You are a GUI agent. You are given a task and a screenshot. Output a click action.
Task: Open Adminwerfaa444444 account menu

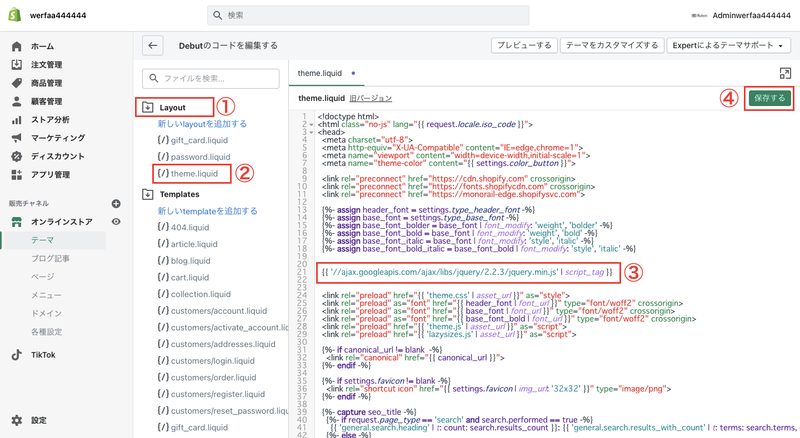[x=740, y=15]
